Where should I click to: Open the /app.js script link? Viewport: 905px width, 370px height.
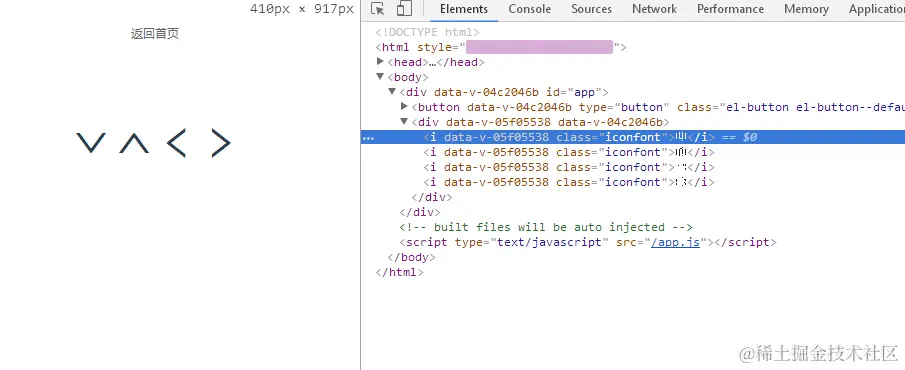(675, 242)
